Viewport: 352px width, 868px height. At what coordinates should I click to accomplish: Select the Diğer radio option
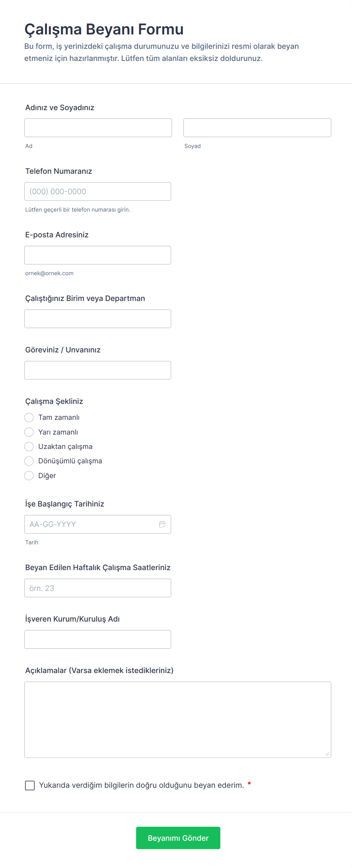coord(29,476)
